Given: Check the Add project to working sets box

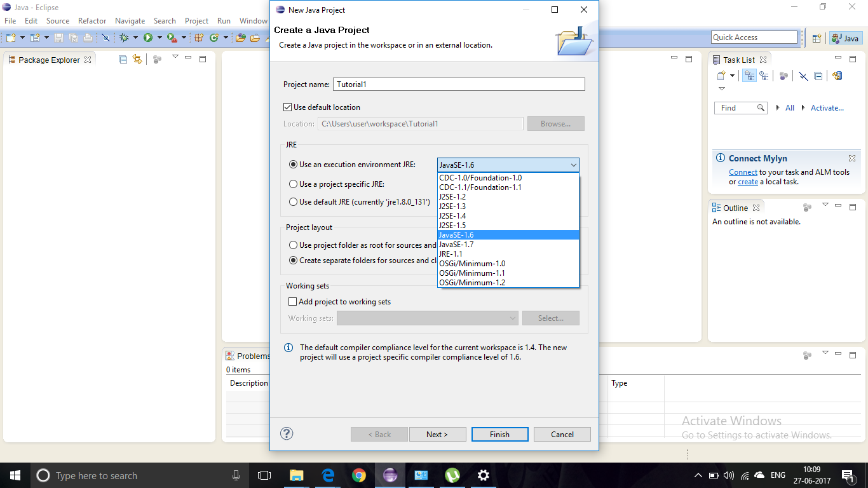Looking at the screenshot, I should pyautogui.click(x=292, y=302).
